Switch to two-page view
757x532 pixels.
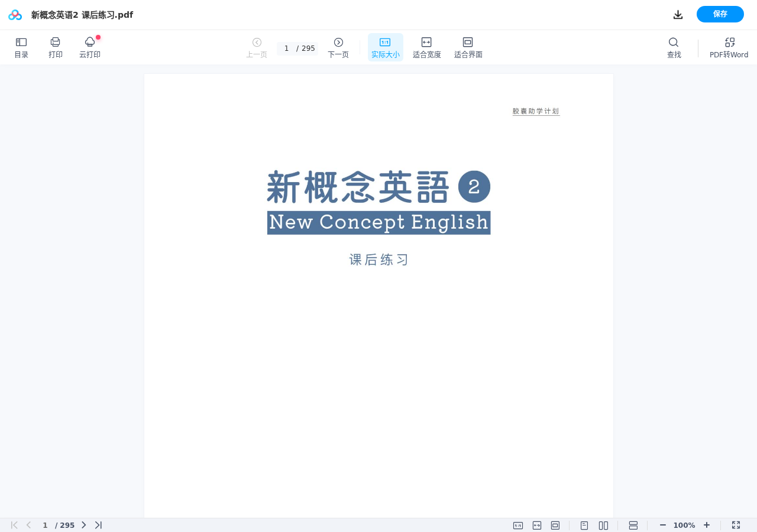603,525
